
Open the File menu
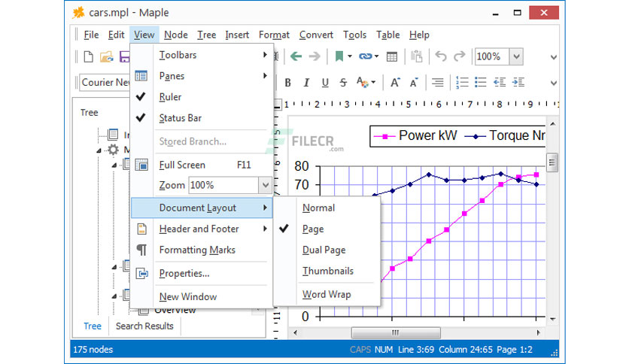pos(91,35)
